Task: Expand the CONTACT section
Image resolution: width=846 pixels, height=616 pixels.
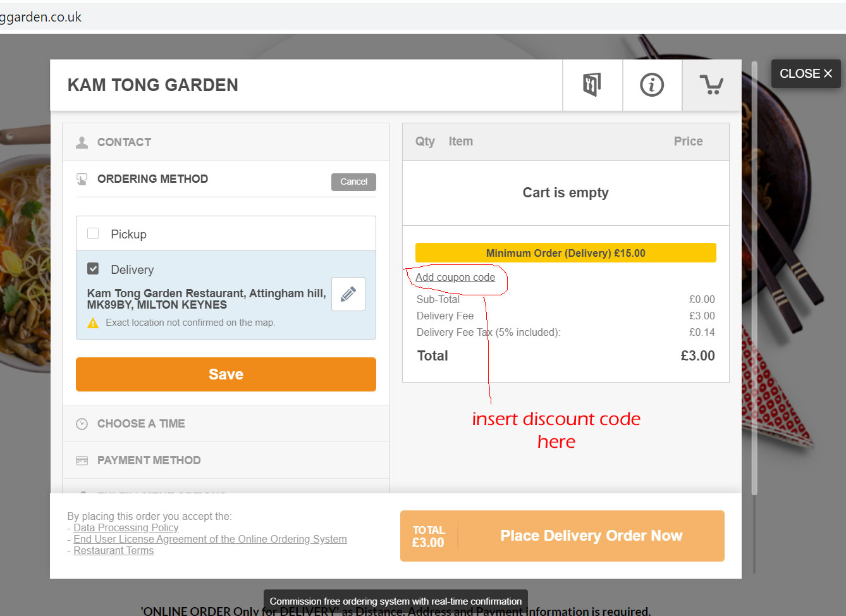Action: pyautogui.click(x=124, y=142)
